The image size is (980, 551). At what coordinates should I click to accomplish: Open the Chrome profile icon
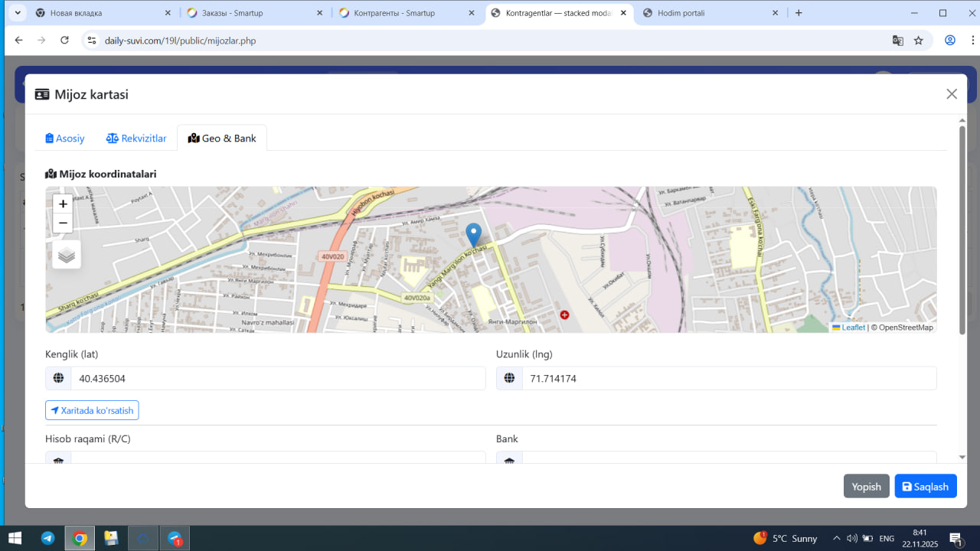point(950,41)
